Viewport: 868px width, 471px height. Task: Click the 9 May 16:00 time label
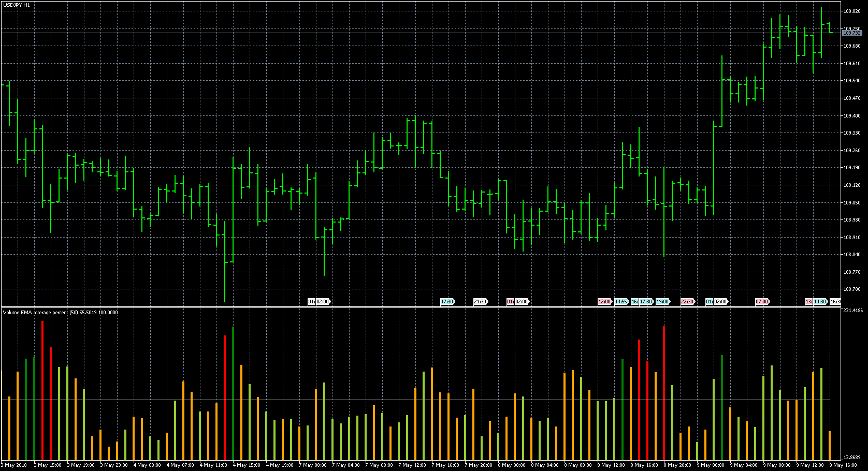click(x=843, y=465)
